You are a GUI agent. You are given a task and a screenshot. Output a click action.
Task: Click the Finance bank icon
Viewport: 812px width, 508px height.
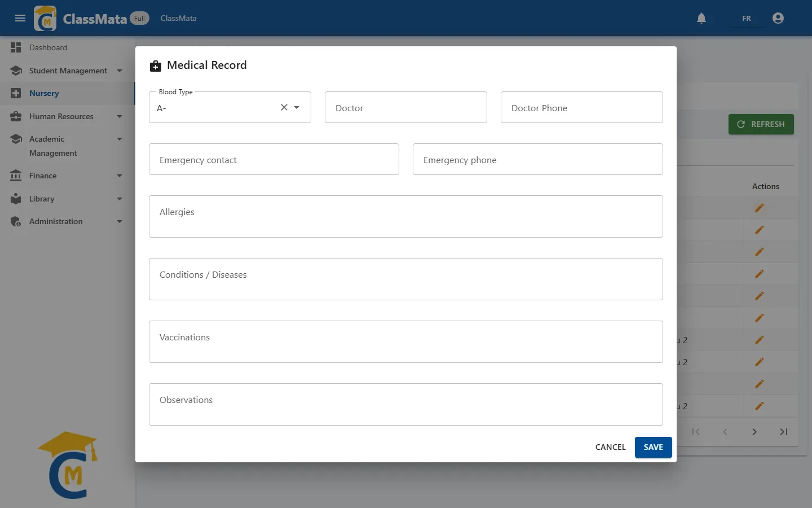pos(16,176)
